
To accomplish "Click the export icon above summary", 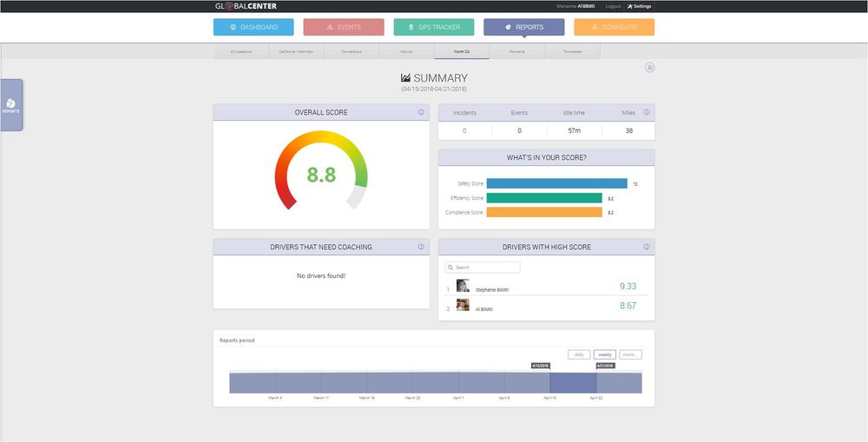I will point(650,68).
